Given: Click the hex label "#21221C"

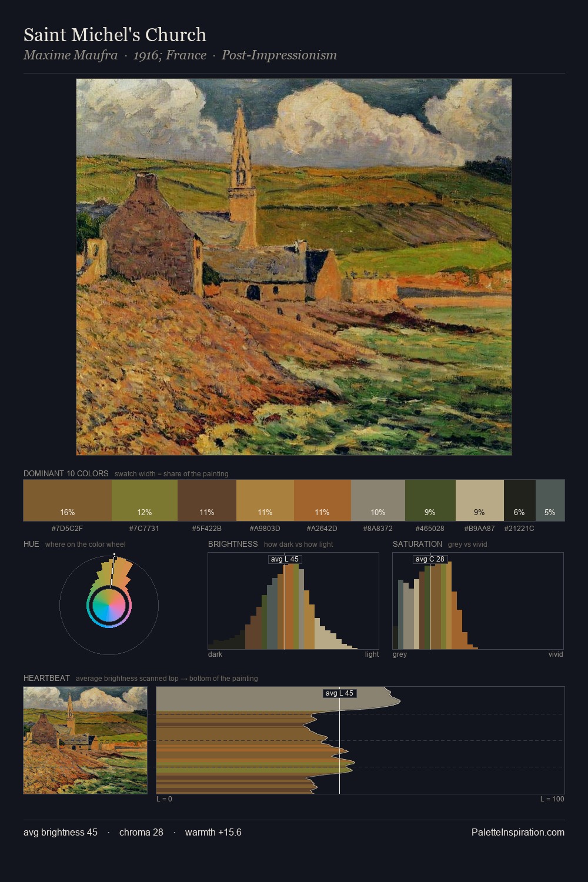Looking at the screenshot, I should [x=520, y=529].
